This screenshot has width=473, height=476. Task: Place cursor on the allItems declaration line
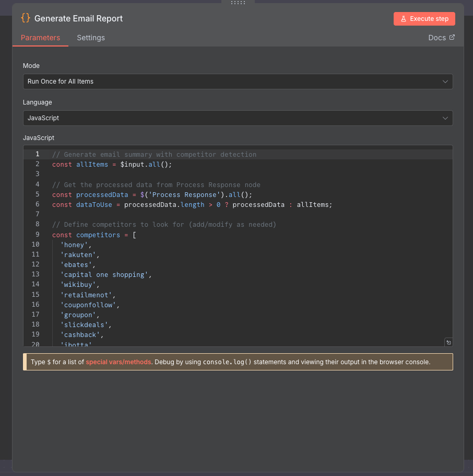[x=112, y=164]
